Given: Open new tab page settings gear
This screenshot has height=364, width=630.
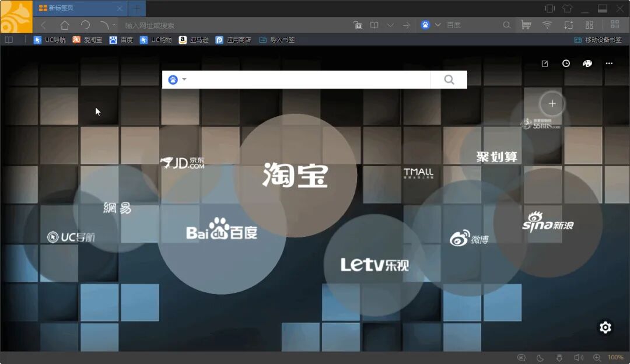Looking at the screenshot, I should pyautogui.click(x=605, y=327).
